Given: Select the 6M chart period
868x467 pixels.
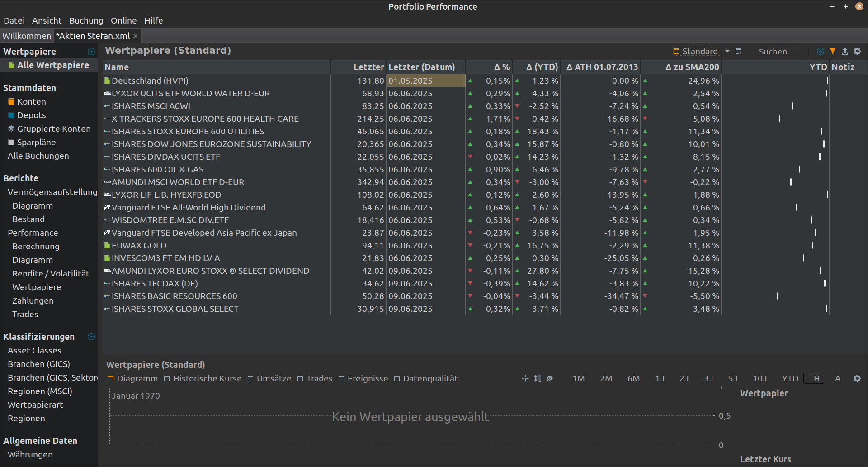Looking at the screenshot, I should click(634, 378).
